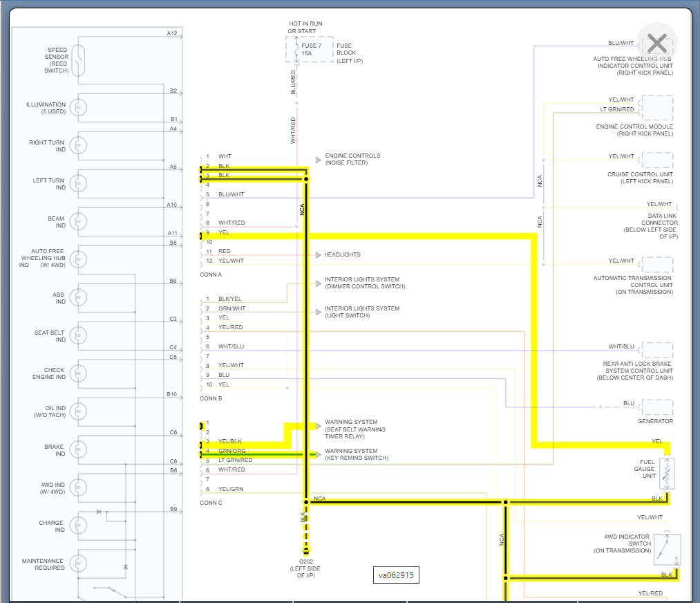Click the Key Remind Switch arrow
Viewport: 700px width, 603px height.
tap(319, 455)
